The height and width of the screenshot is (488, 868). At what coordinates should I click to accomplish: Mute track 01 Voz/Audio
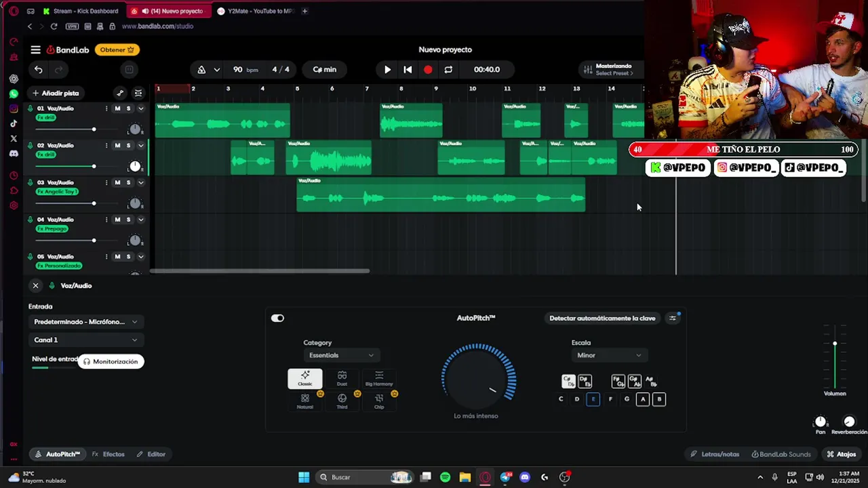click(x=117, y=108)
